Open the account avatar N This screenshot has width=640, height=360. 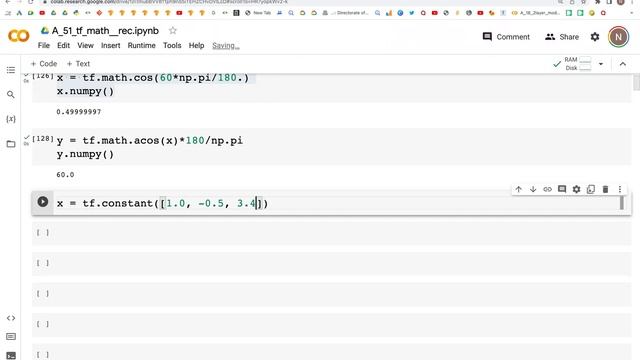click(618, 37)
